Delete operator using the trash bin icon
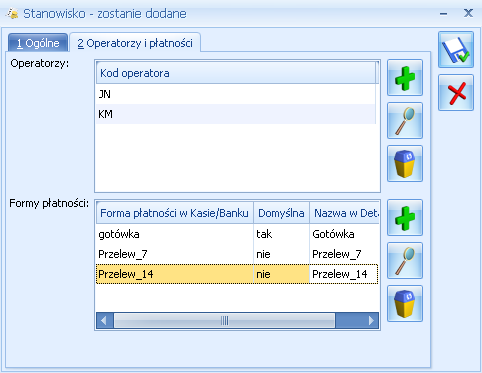Screen dimensions: 482x373 405,164
